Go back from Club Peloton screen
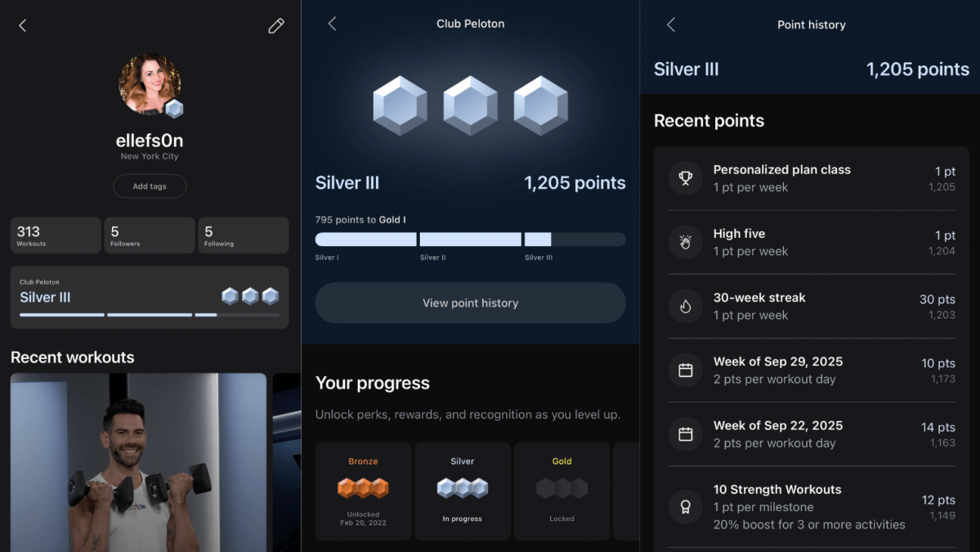The image size is (980, 552). click(332, 24)
